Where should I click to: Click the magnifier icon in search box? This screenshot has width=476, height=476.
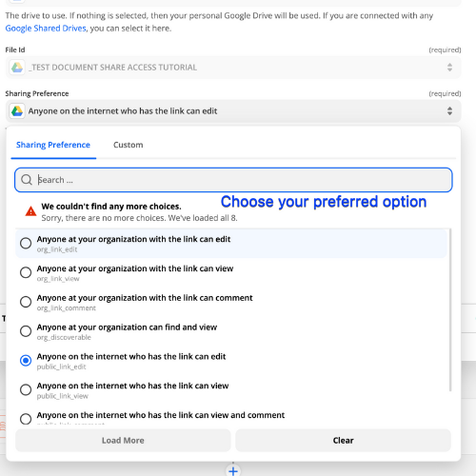27,180
